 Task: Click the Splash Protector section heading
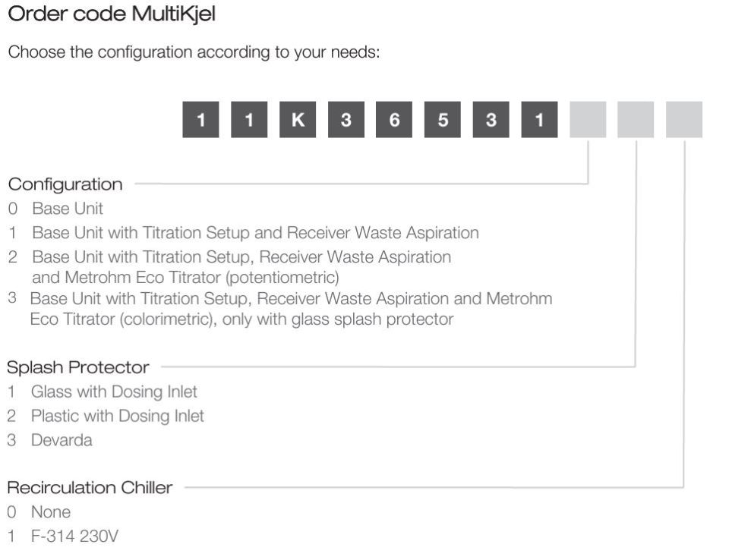pyautogui.click(x=78, y=367)
